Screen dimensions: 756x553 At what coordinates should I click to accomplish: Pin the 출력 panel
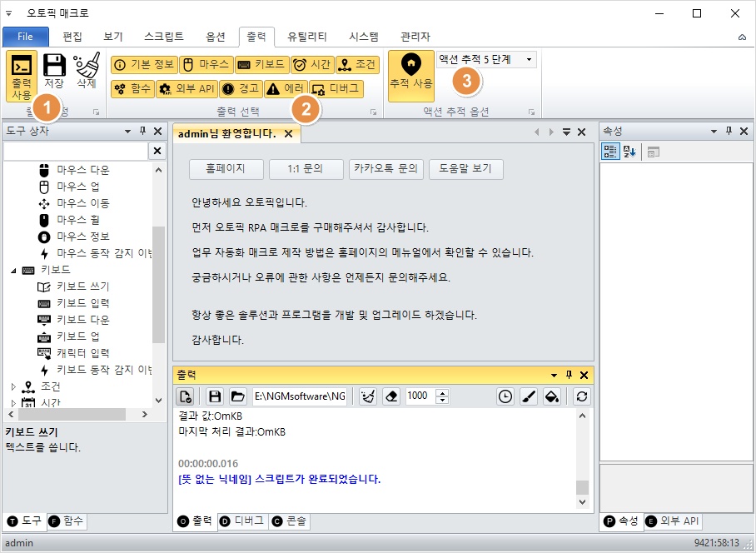tap(569, 375)
